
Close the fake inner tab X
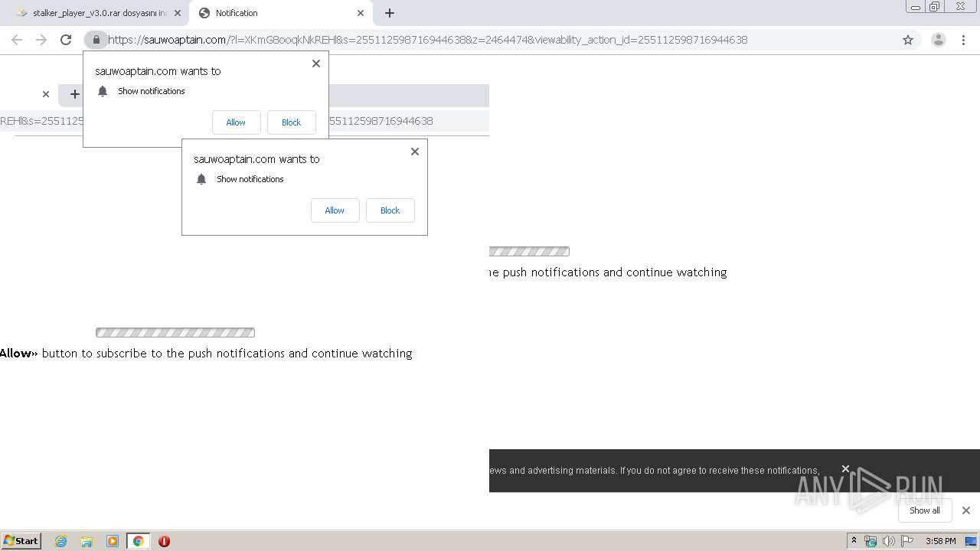coord(46,94)
